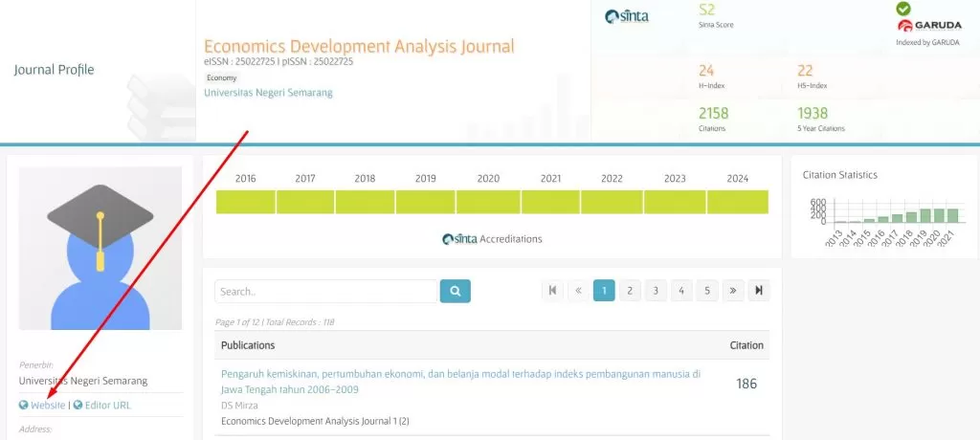The width and height of the screenshot is (980, 440).
Task: Open the Editor URL link
Action: [107, 406]
